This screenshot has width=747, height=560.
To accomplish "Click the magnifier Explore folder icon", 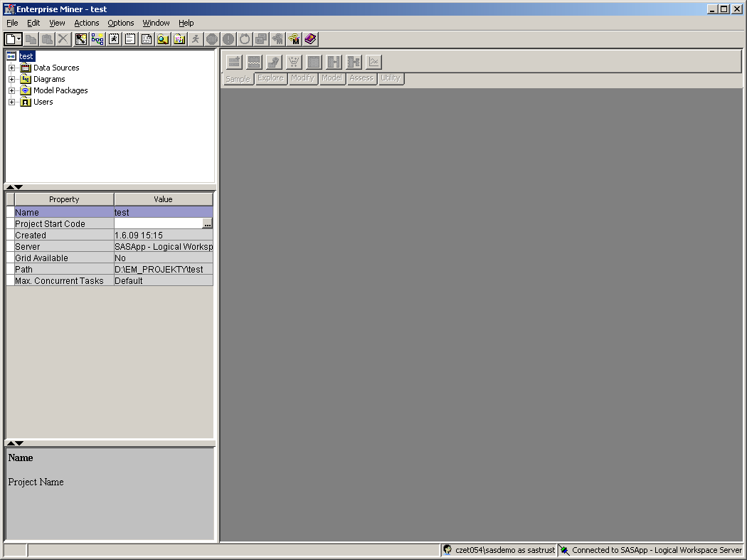I will [x=163, y=39].
